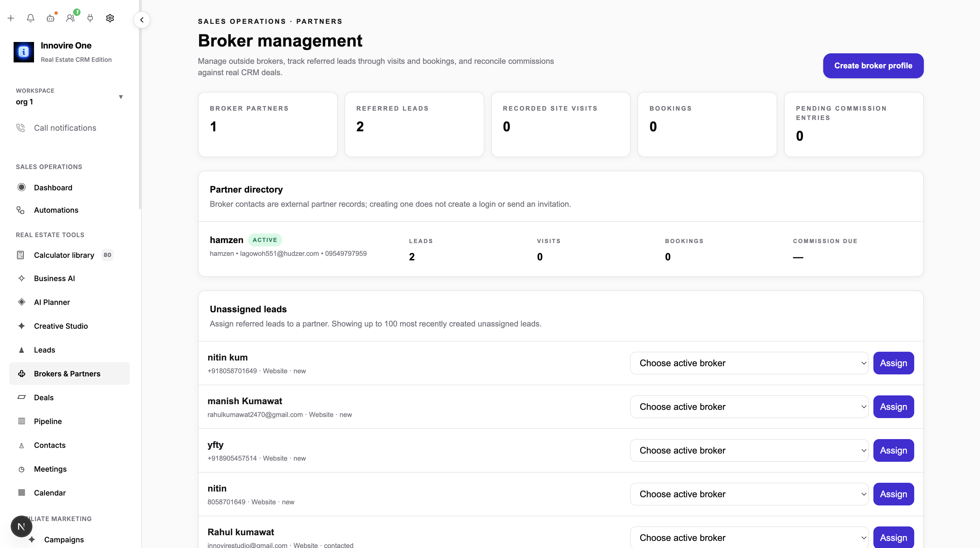Open broker dropdown for yfty lead
The image size is (980, 548).
pos(749,451)
